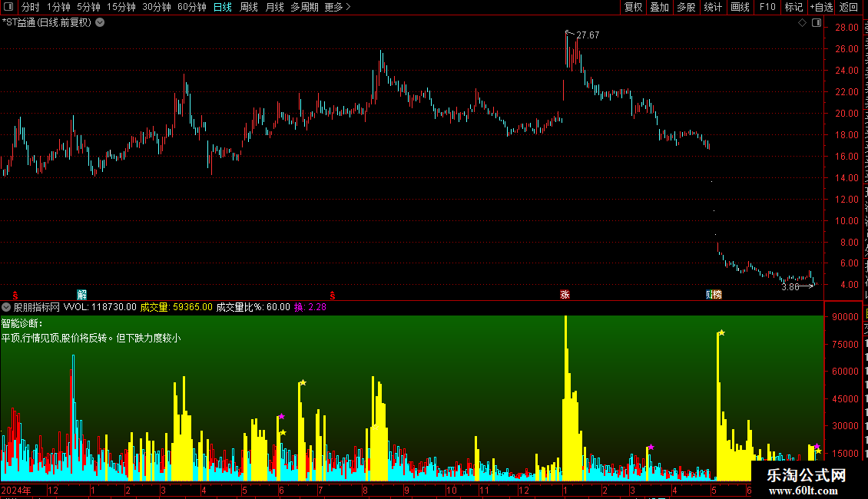Click the 股朋指标网 indicator name
Viewport: 868px width, 499px height.
37,307
